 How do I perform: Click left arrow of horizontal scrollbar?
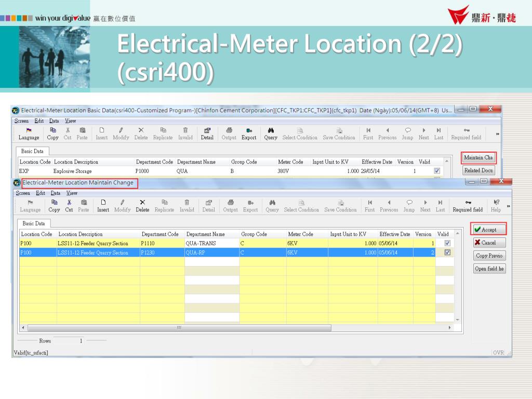(x=23, y=327)
